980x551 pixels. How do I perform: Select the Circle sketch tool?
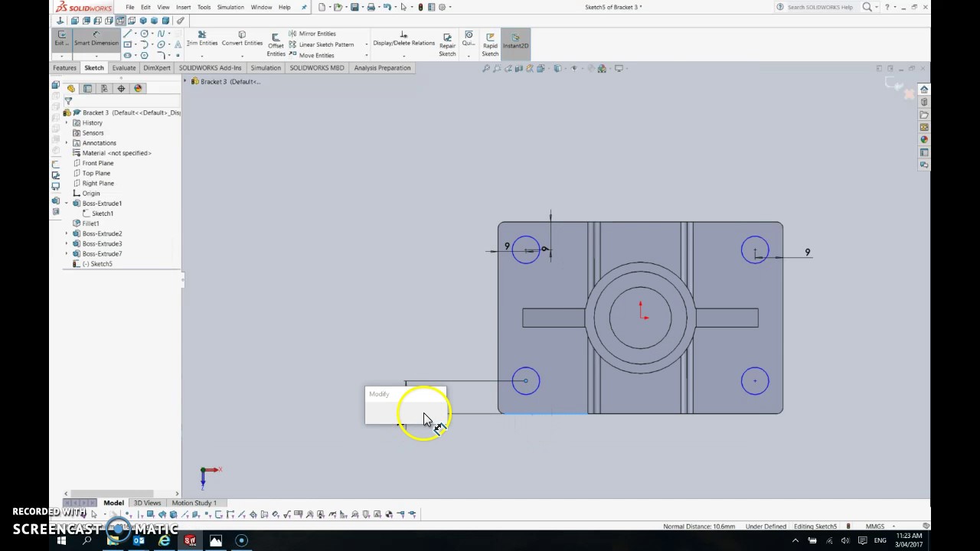pos(144,34)
